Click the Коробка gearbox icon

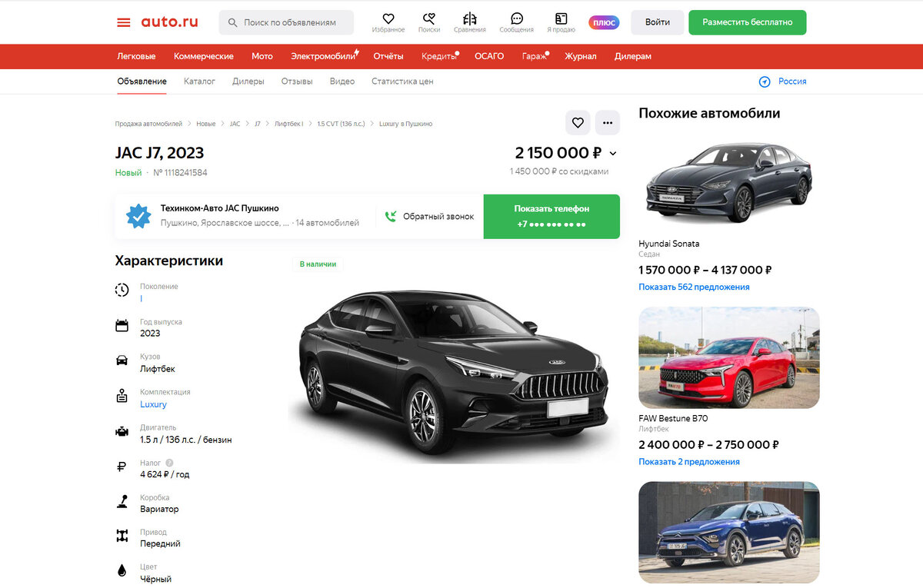click(x=122, y=501)
